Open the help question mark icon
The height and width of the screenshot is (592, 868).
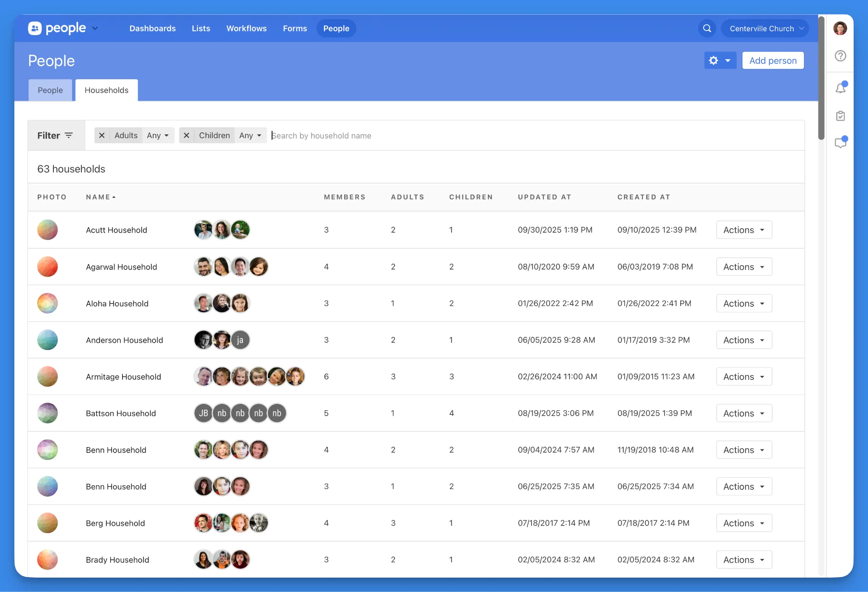tap(840, 56)
